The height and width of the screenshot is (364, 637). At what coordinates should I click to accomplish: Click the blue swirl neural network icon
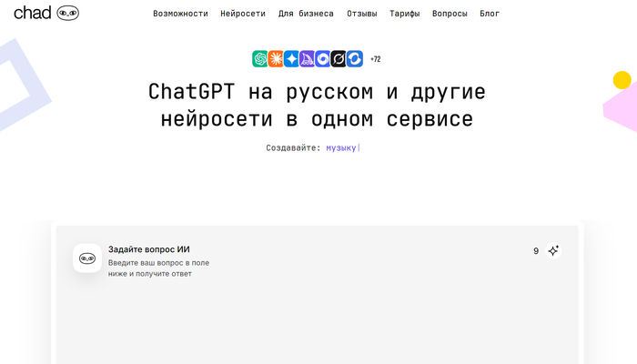(x=323, y=59)
